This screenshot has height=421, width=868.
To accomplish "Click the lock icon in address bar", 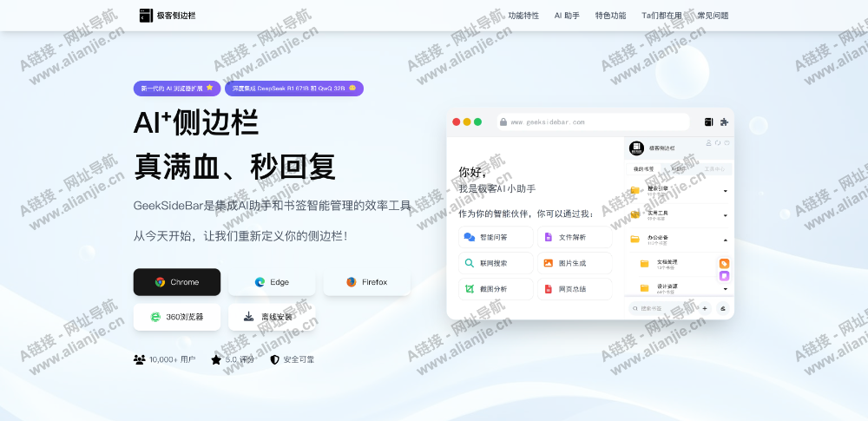I will 503,122.
